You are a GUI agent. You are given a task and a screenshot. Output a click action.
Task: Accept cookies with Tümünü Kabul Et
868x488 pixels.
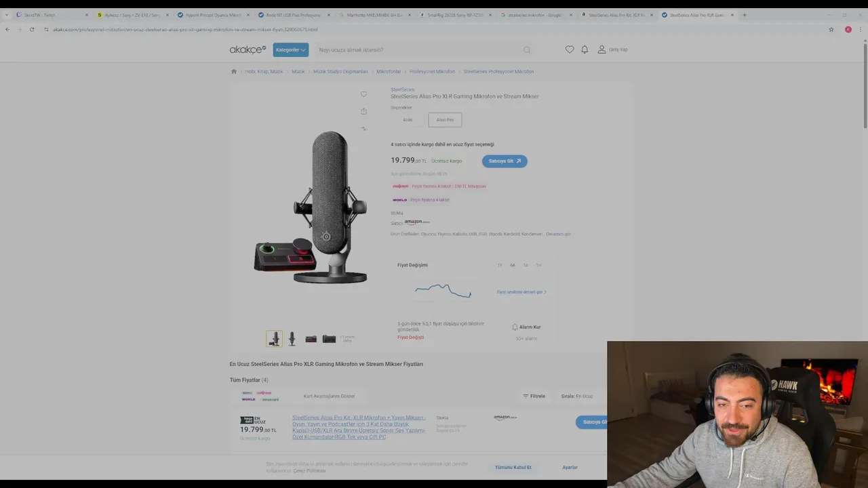[513, 467]
